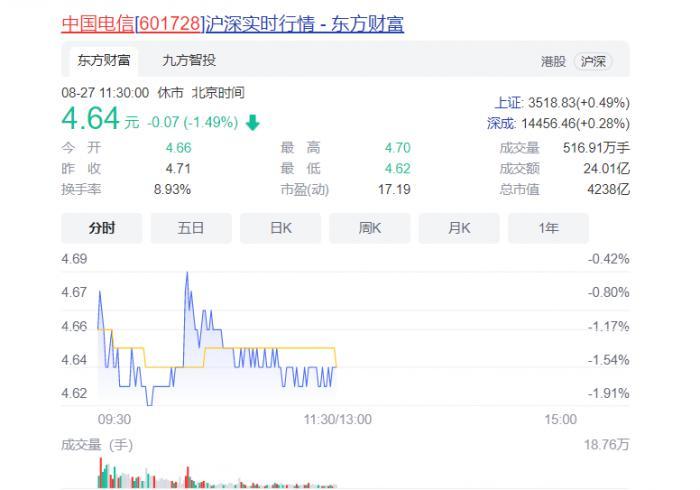
Task: Click the 深成 index label
Action: click(501, 123)
